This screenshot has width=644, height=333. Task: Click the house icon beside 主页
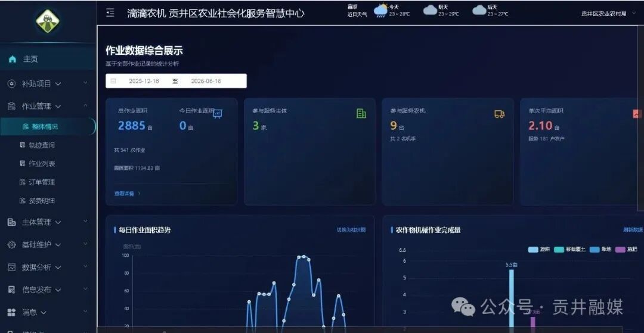pyautogui.click(x=13, y=59)
